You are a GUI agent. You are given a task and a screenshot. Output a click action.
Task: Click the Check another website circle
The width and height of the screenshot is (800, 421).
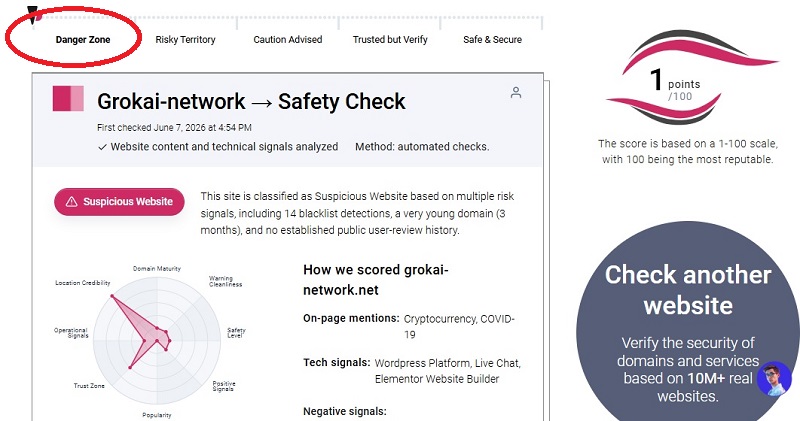(x=687, y=327)
